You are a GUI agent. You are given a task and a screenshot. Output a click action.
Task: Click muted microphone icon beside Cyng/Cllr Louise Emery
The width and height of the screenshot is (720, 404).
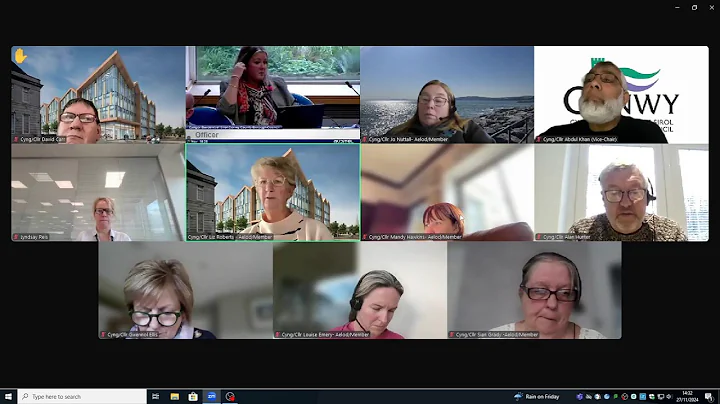278,335
